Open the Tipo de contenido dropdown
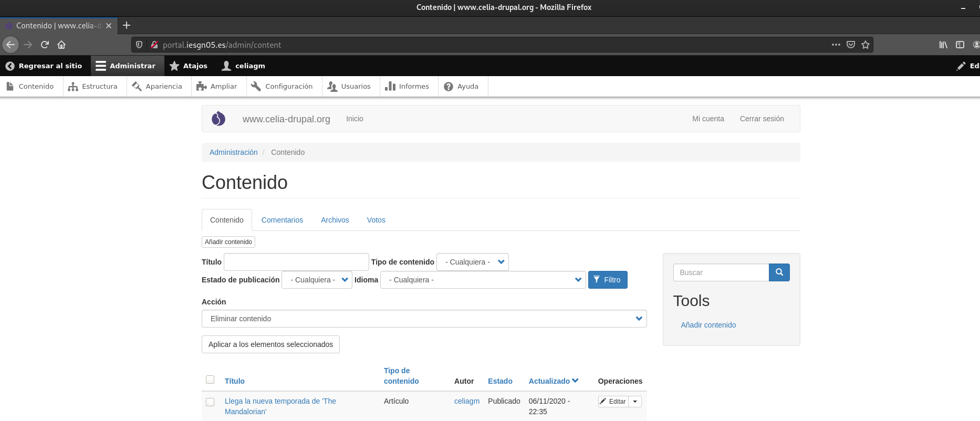This screenshot has height=421, width=980. click(x=473, y=262)
